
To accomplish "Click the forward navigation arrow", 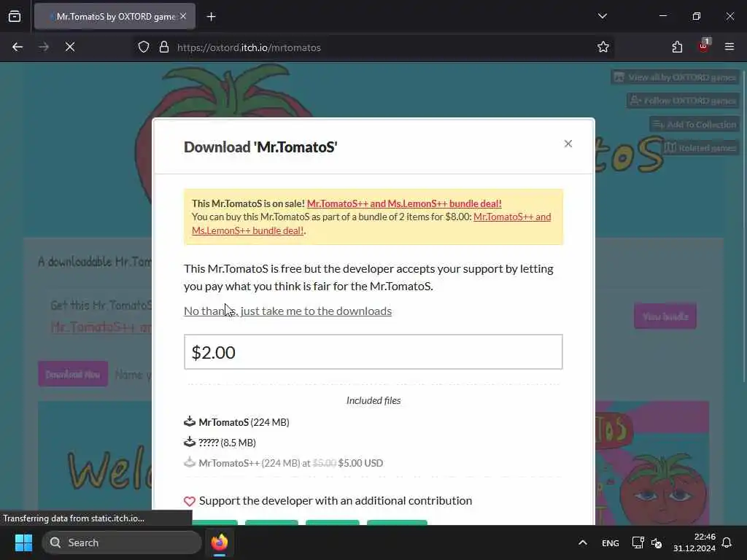I will 44,47.
